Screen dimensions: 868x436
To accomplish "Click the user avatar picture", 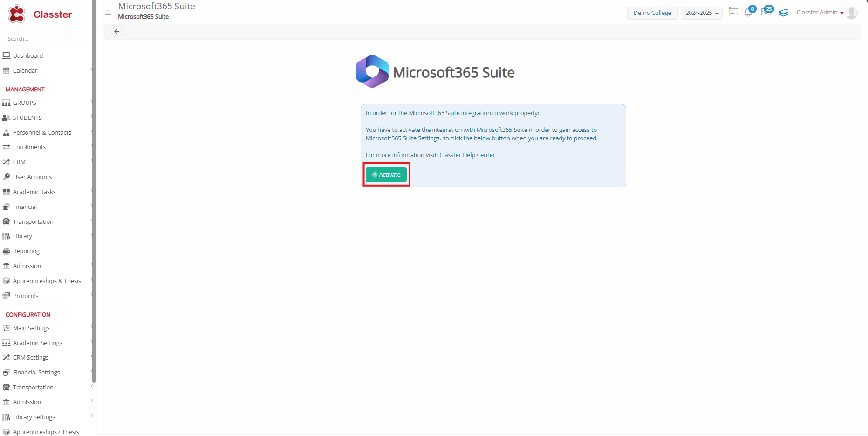I will click(x=852, y=13).
